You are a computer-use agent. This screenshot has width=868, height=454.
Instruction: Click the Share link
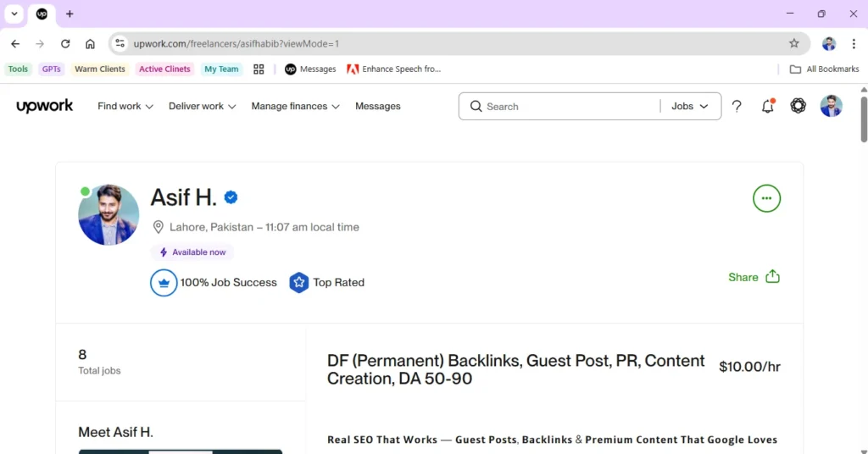click(x=743, y=277)
